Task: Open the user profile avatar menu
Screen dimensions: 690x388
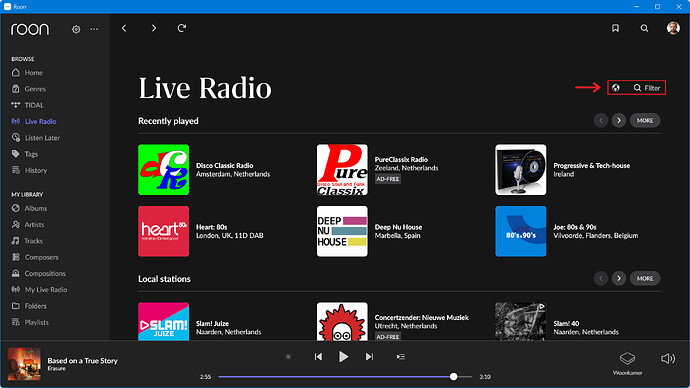Action: 673,28
